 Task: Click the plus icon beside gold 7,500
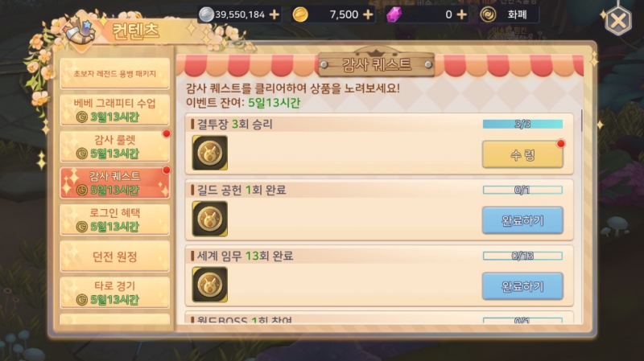click(368, 14)
